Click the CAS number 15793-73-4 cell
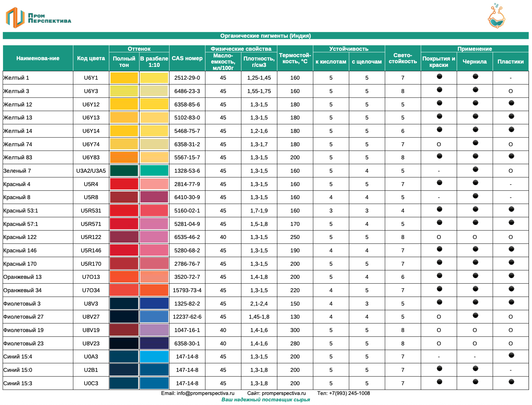 click(187, 290)
